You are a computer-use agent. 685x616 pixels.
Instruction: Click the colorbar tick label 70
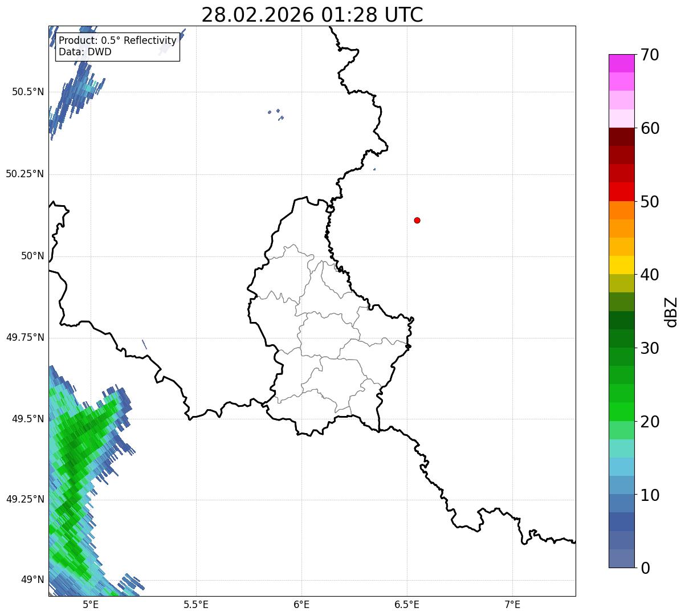click(650, 55)
